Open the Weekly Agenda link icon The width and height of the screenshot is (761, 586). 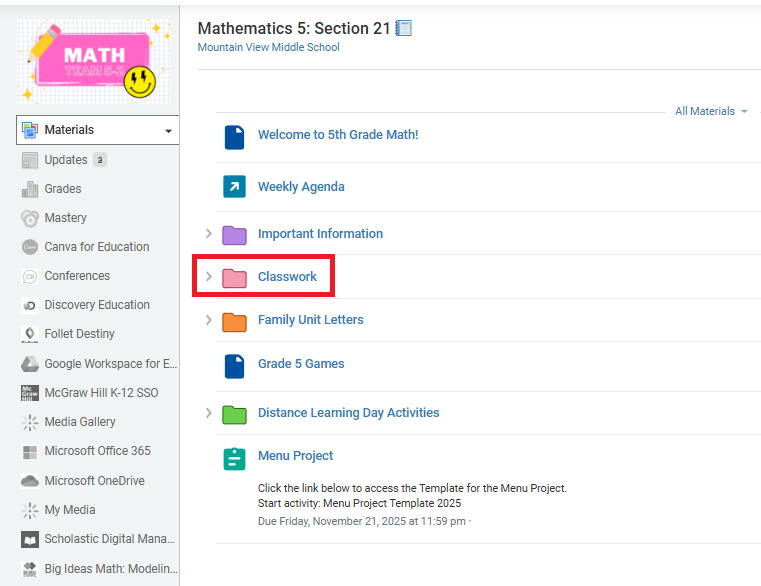point(234,186)
